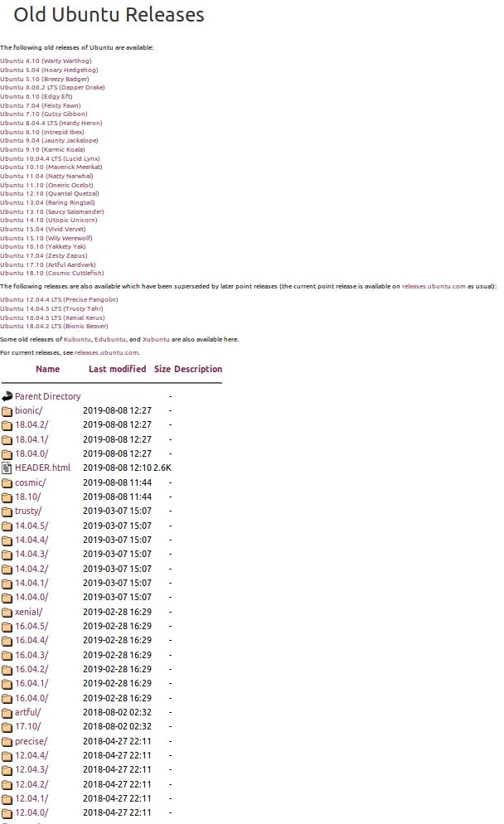Open Ubuntu 18.04.2 LTS (Bionic Beaver) link
Viewport: 504px width, 824px height.
click(54, 326)
